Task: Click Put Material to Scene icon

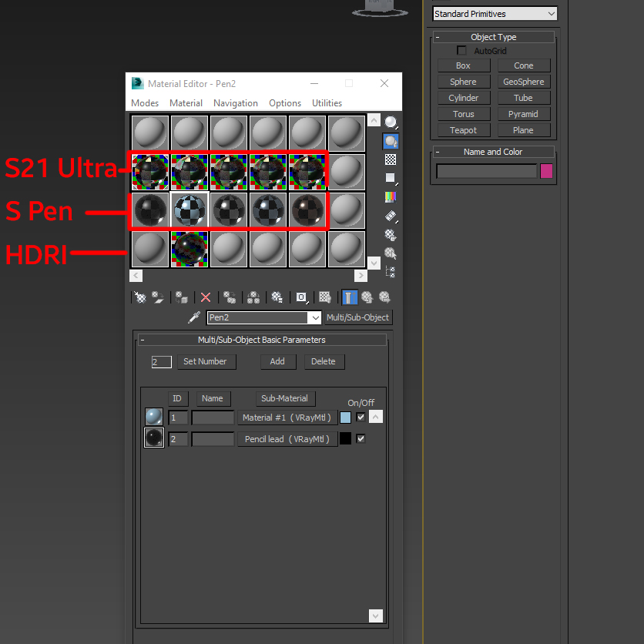Action: [158, 297]
